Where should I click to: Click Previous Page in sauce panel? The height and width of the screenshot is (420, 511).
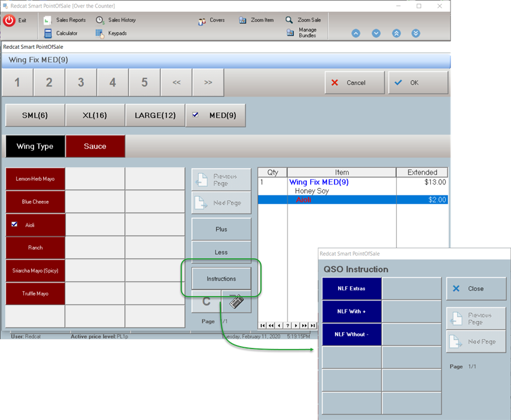coord(221,180)
